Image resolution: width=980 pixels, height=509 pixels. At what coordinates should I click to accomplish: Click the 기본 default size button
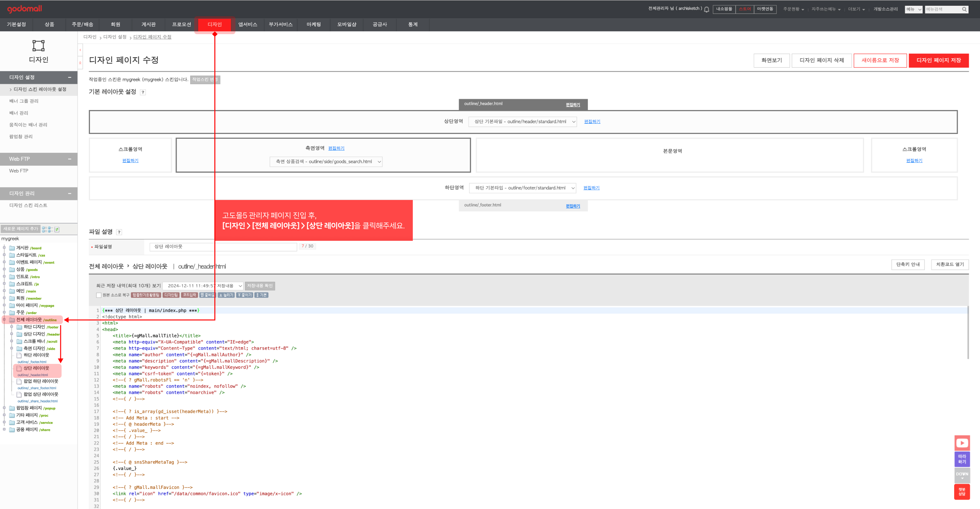(x=261, y=295)
